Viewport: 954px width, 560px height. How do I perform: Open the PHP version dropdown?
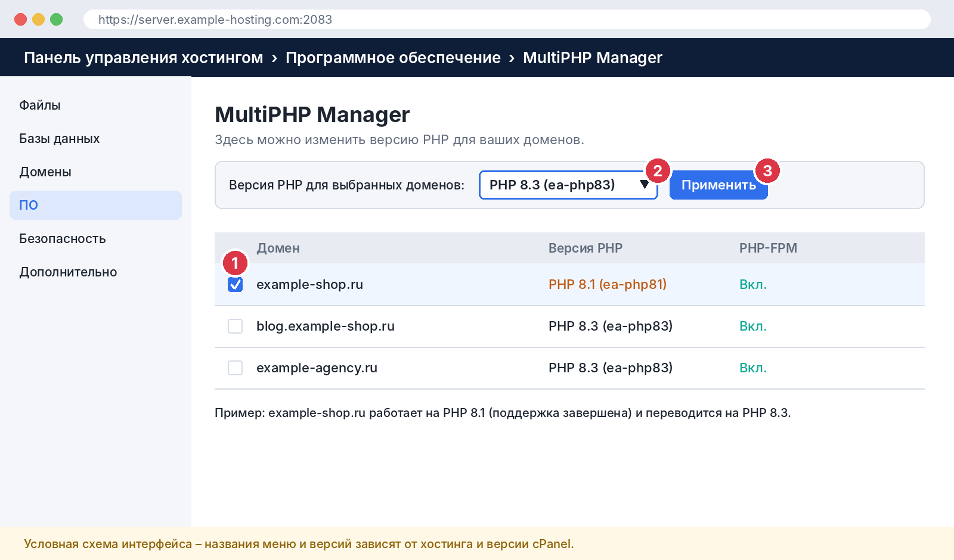[568, 185]
